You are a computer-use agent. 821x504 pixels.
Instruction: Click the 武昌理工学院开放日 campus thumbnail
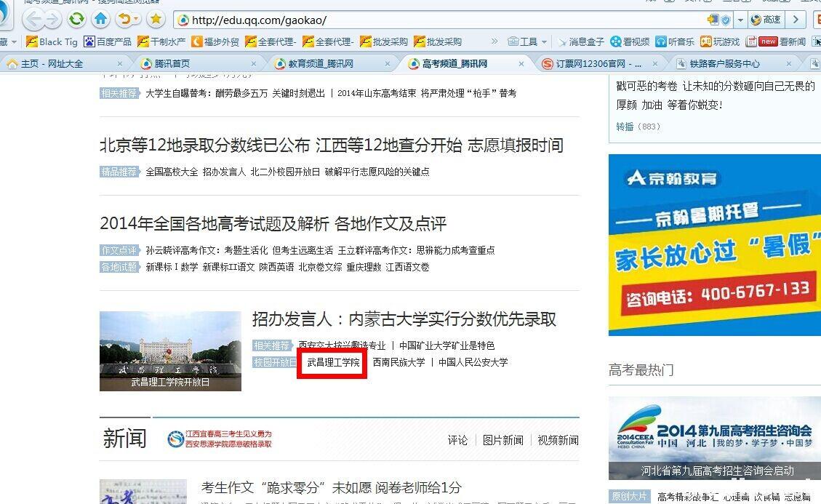click(x=170, y=351)
